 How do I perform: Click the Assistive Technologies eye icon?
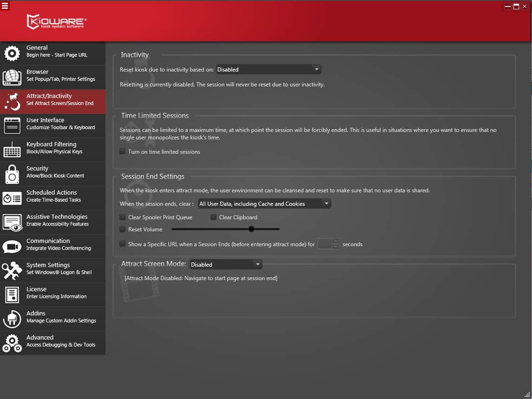point(12,222)
